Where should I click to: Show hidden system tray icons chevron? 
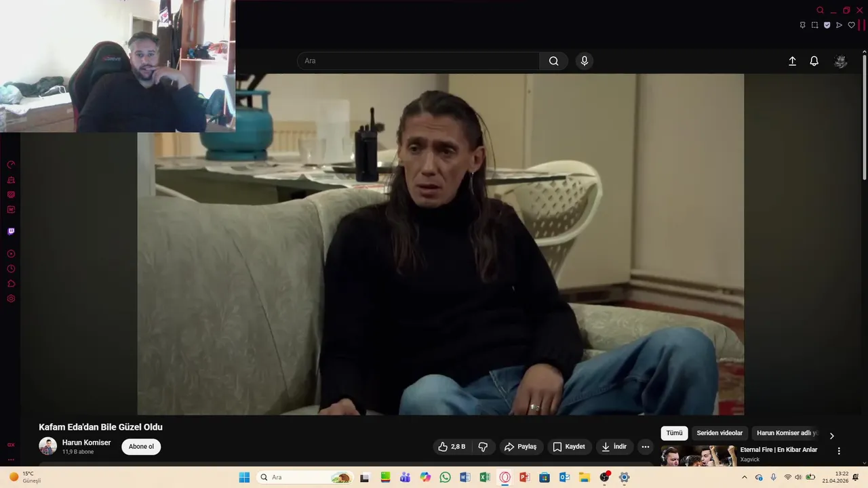pos(745,477)
